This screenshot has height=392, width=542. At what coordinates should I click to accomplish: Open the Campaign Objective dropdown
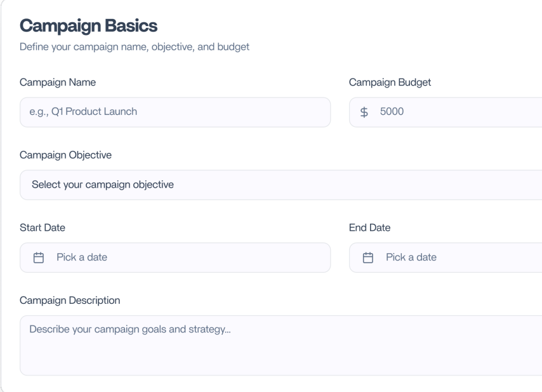pyautogui.click(x=281, y=185)
